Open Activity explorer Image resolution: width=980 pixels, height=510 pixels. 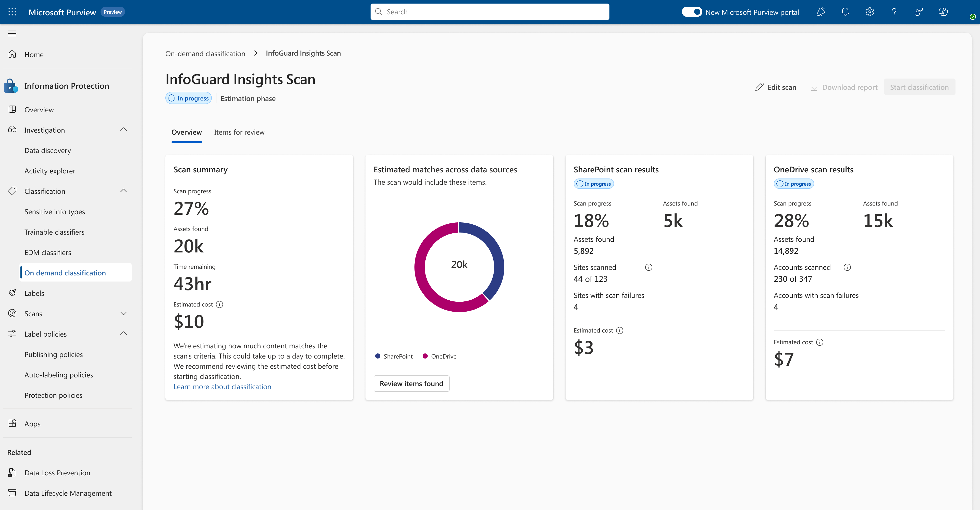(x=50, y=171)
